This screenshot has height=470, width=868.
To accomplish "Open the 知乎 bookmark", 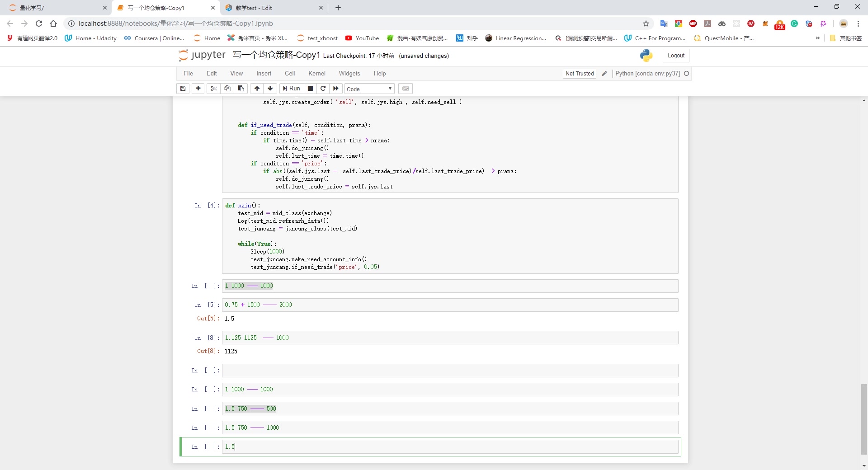I will coord(467,38).
